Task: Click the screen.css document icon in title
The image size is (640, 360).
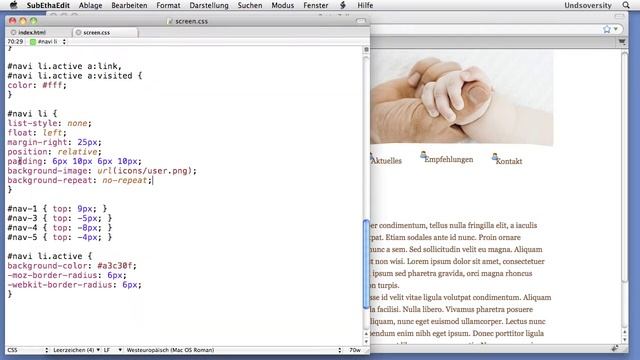Action: [170, 21]
